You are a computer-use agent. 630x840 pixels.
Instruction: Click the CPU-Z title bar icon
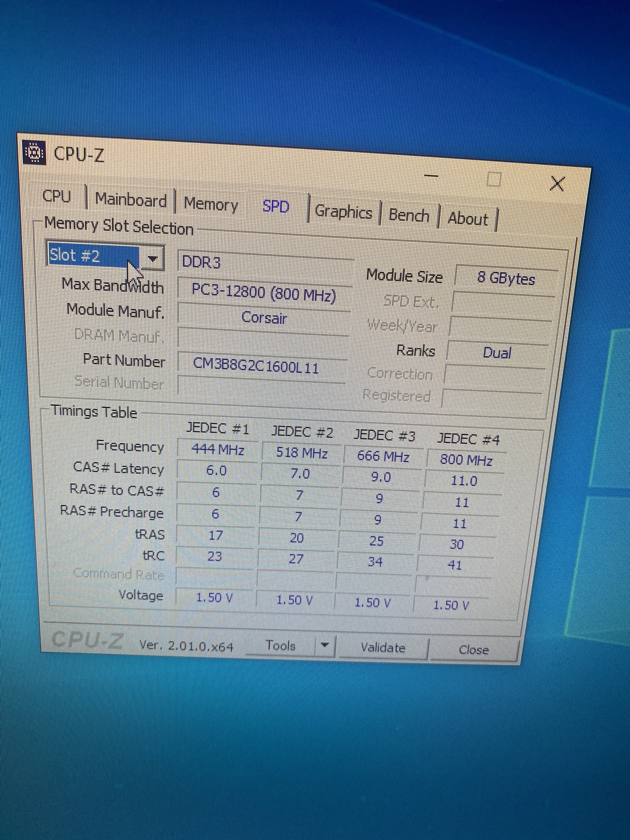(x=34, y=153)
